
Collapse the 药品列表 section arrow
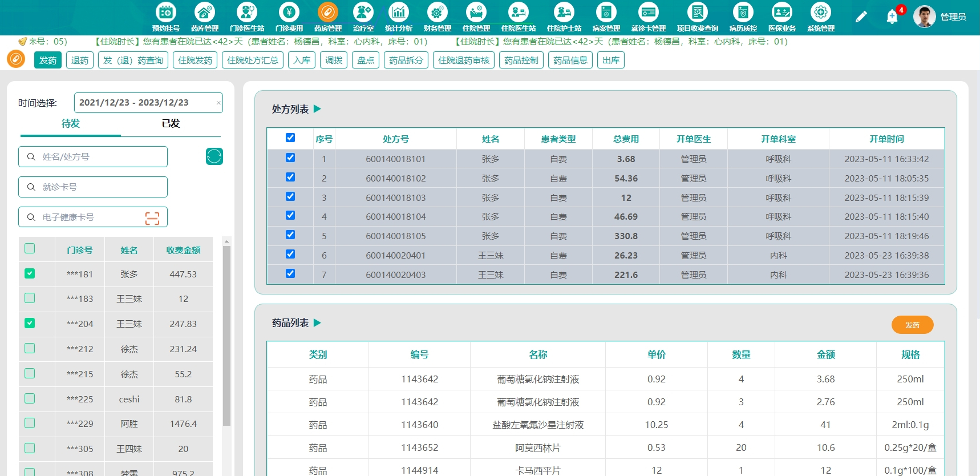318,322
